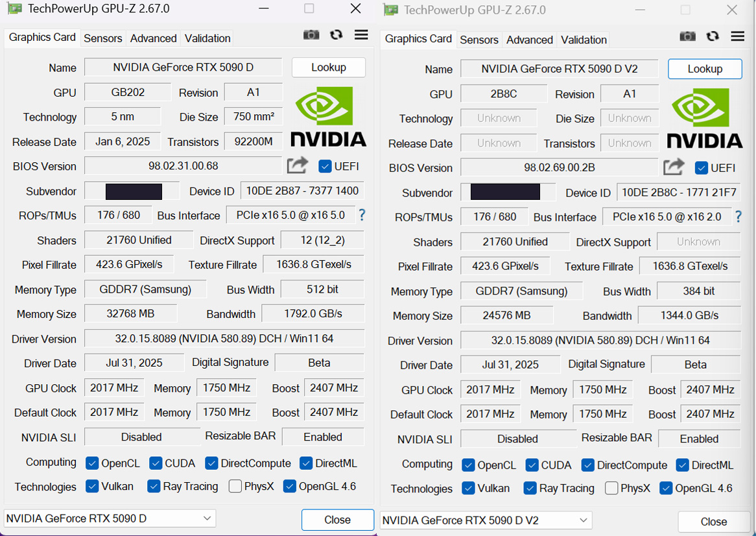Switch to the Advanced tab in right window

(529, 40)
